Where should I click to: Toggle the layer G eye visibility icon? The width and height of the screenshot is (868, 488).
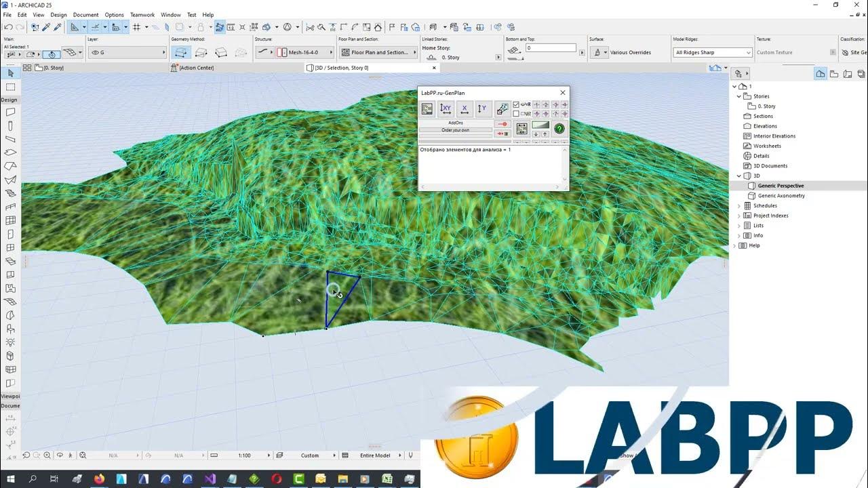tap(94, 52)
